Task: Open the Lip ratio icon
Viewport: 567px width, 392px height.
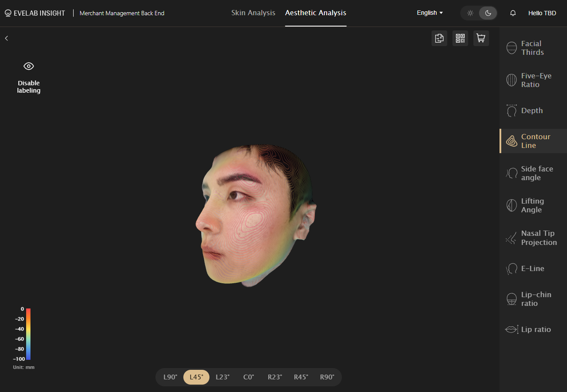Action: point(512,329)
